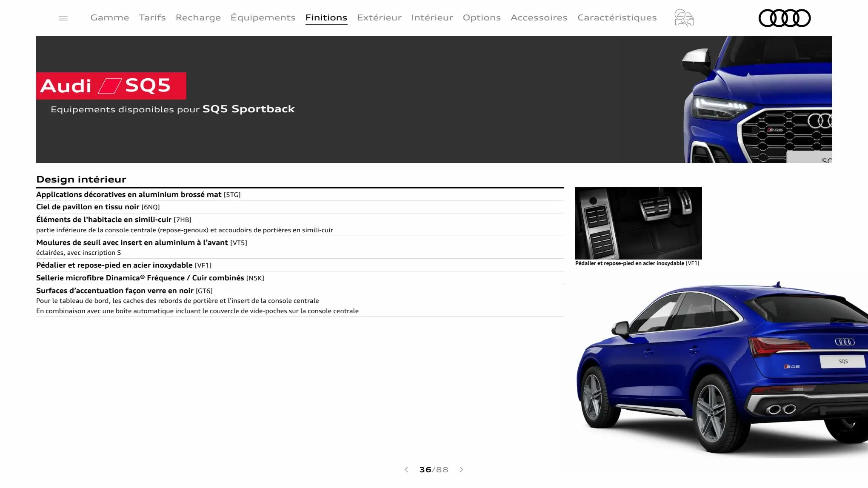Click the blue SQ5 Sportback rear image
This screenshot has height=488, width=868.
(721, 368)
